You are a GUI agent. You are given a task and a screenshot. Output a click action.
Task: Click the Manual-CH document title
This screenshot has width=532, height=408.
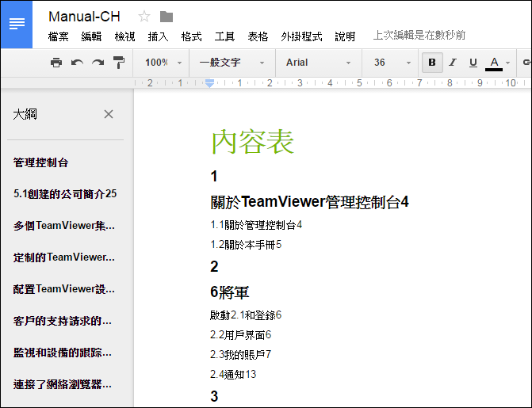click(84, 17)
